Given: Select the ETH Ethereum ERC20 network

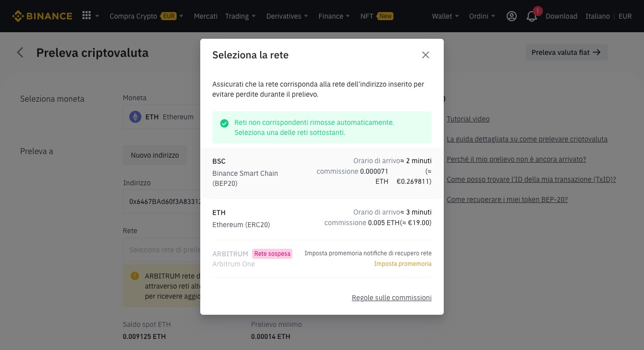Looking at the screenshot, I should point(322,219).
